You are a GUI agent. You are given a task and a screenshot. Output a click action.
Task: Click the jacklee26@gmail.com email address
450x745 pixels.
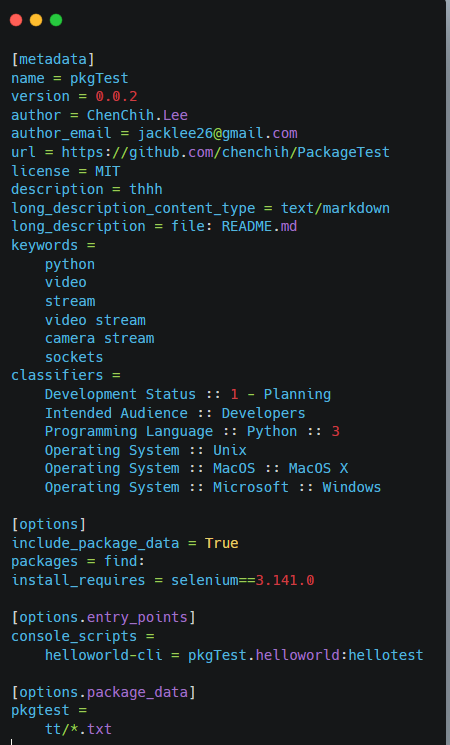[218, 134]
